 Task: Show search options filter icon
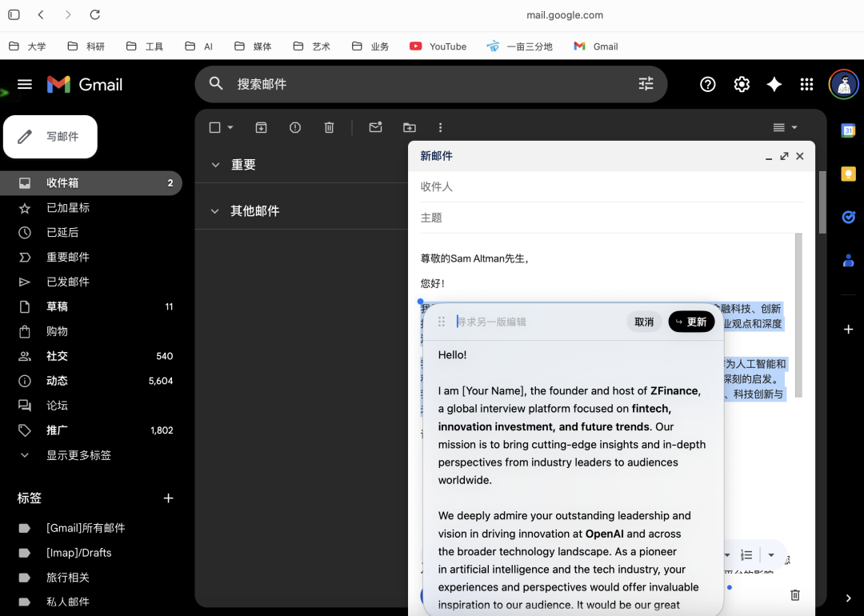click(x=646, y=84)
